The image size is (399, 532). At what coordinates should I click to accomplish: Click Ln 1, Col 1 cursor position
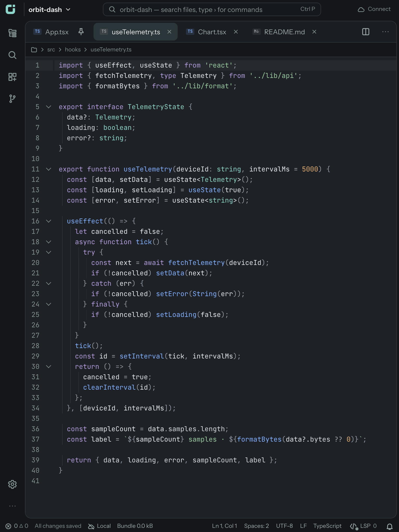click(224, 526)
